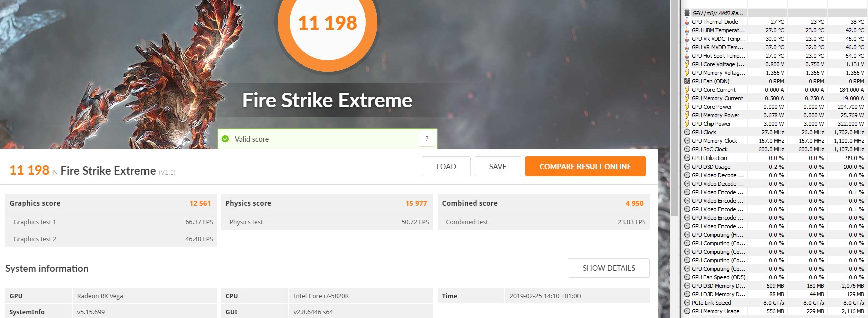The width and height of the screenshot is (868, 318).
Task: Click the LOAD button
Action: point(446,167)
